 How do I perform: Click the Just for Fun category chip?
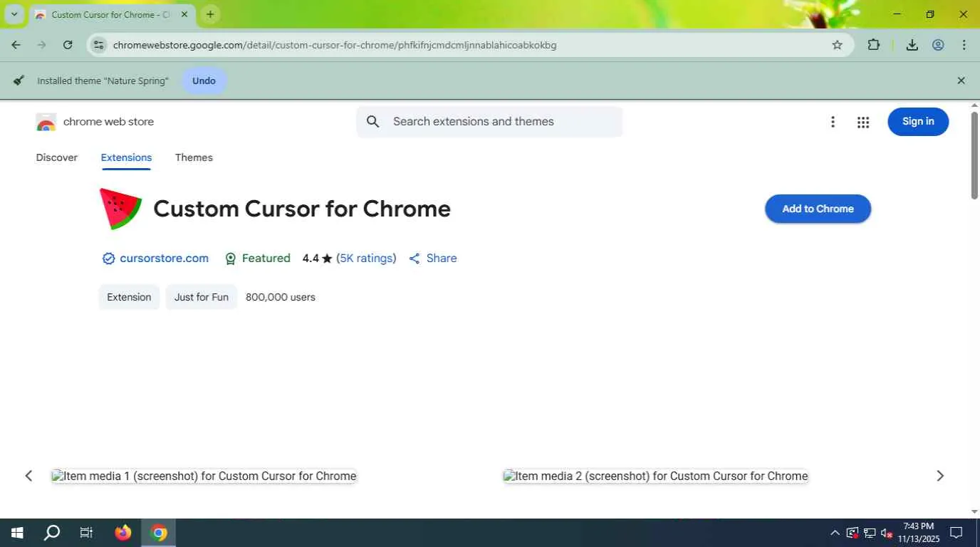(x=202, y=297)
